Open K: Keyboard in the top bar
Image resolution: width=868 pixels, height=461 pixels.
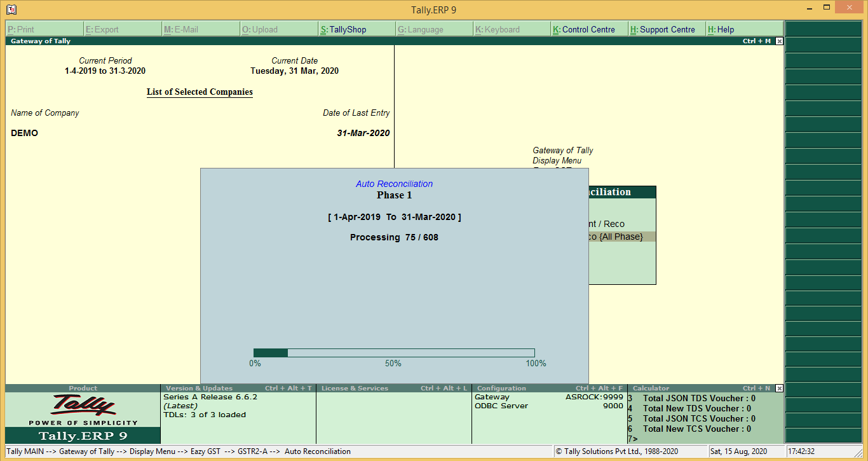point(512,29)
